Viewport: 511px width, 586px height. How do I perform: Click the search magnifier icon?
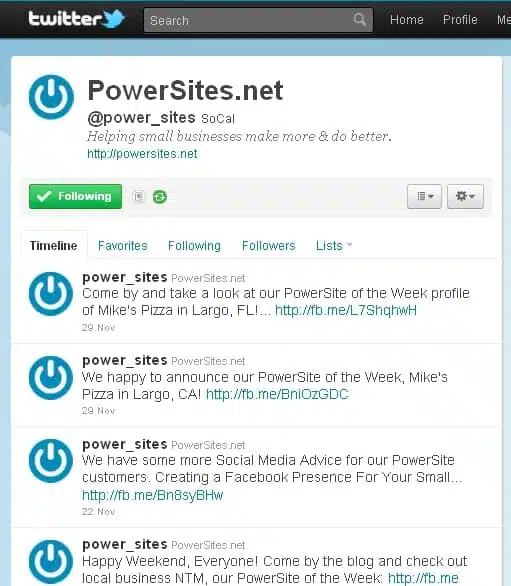pos(360,19)
